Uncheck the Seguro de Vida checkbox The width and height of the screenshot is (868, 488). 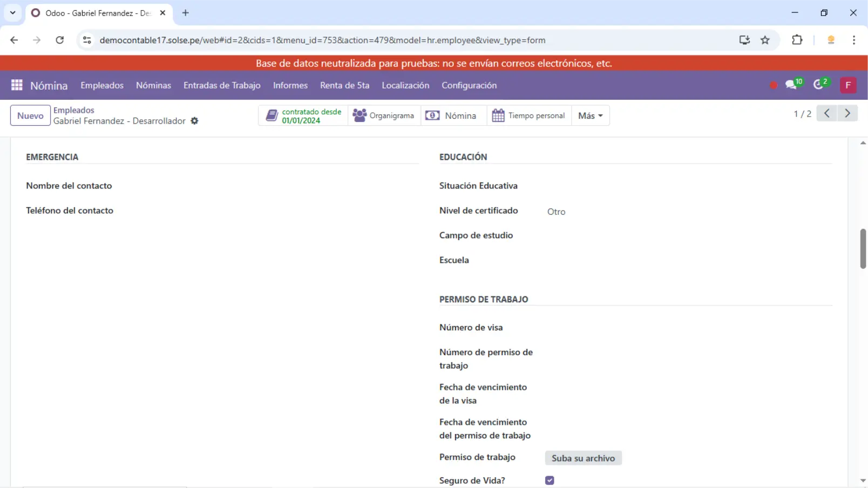click(x=550, y=480)
